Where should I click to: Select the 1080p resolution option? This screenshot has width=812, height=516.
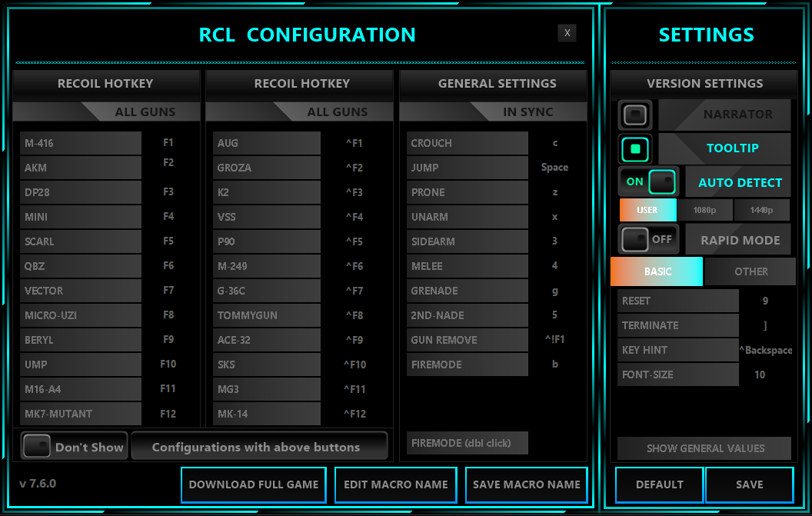pyautogui.click(x=704, y=210)
